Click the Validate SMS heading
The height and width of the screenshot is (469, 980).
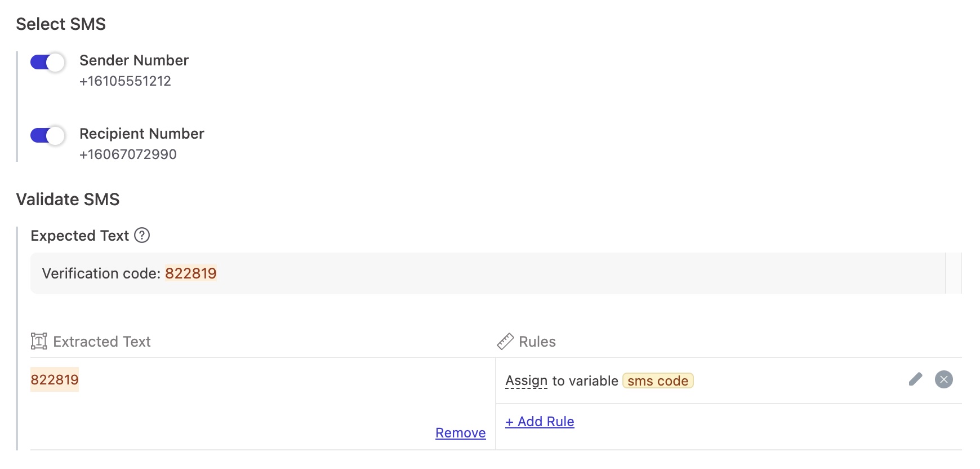click(x=68, y=200)
